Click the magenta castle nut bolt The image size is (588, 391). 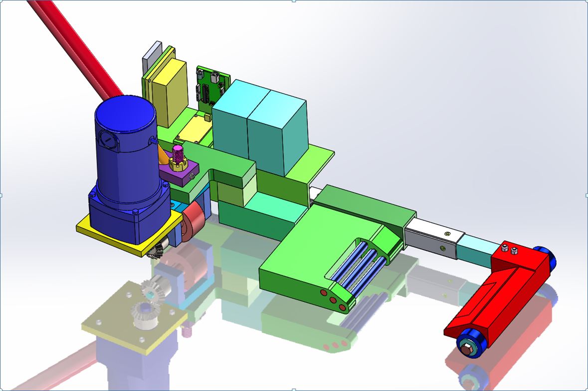pos(179,156)
